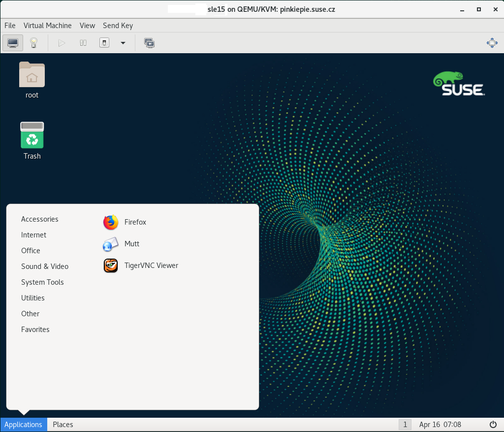Open the manage snapshots icon

[x=149, y=43]
